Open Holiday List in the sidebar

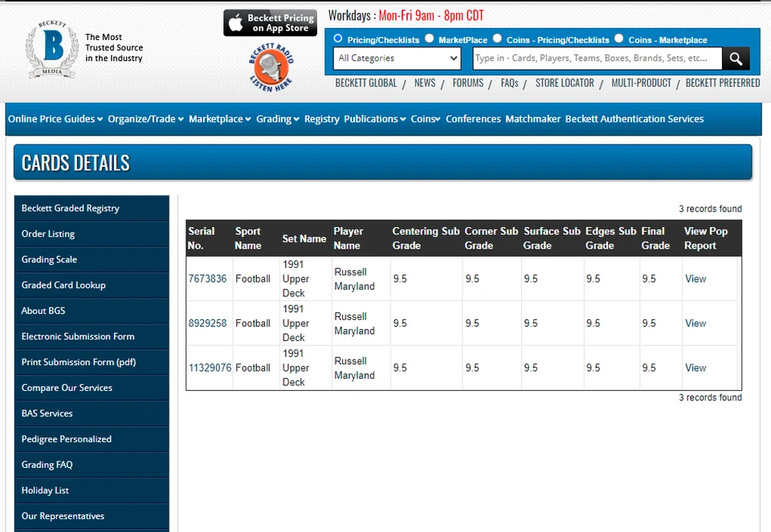coord(92,490)
